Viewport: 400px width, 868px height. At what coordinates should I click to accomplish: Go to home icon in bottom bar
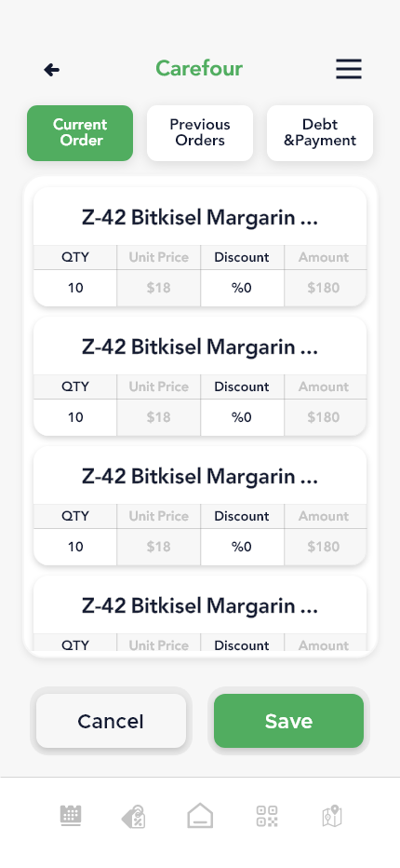tap(200, 816)
